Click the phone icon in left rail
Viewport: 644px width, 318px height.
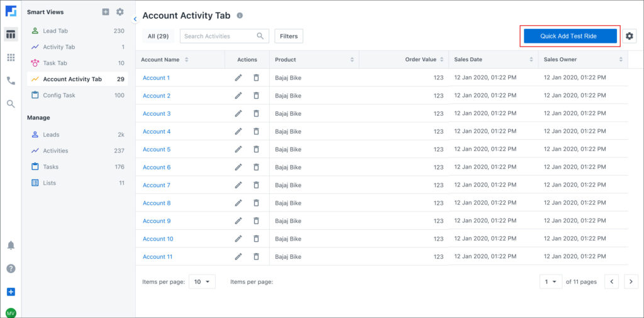pyautogui.click(x=11, y=81)
